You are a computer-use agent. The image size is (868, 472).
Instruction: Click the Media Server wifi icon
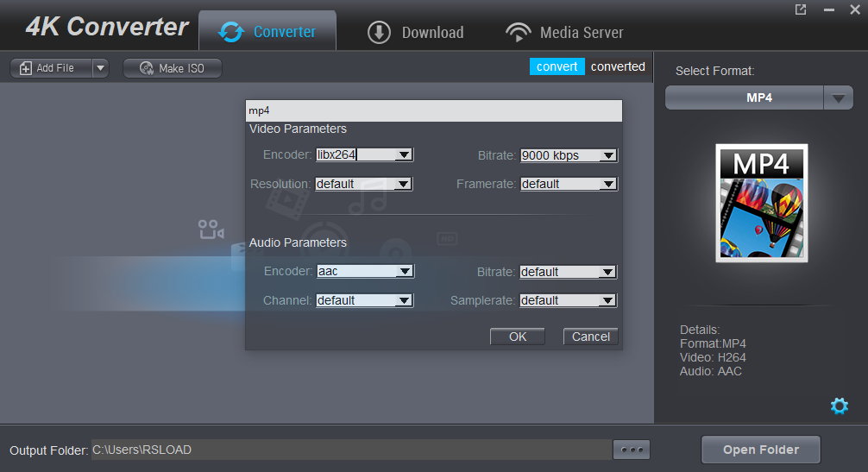click(x=519, y=32)
